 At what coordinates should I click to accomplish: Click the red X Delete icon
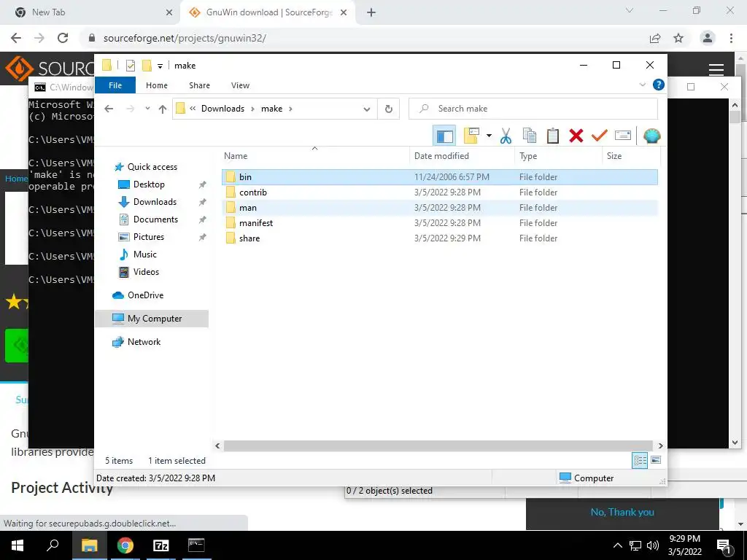576,136
